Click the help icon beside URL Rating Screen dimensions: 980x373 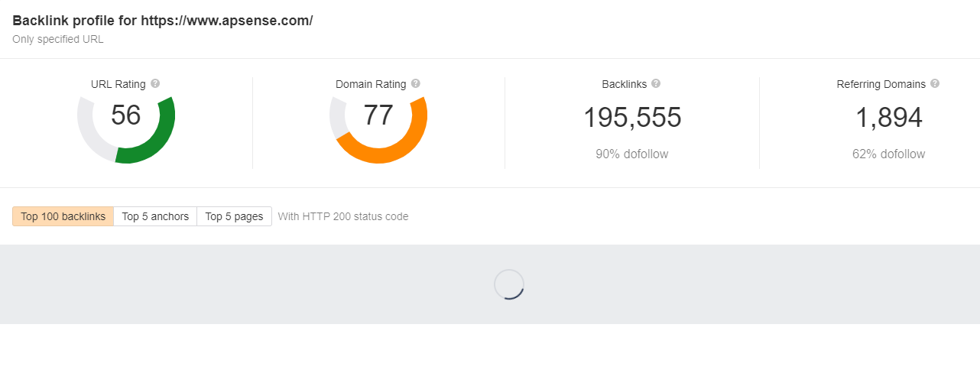coord(155,84)
